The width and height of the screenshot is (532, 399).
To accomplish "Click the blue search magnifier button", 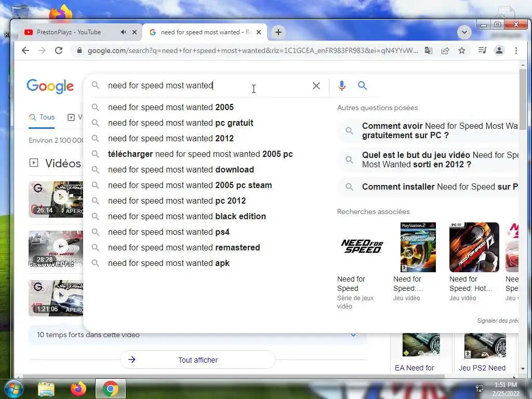I will click(x=362, y=86).
